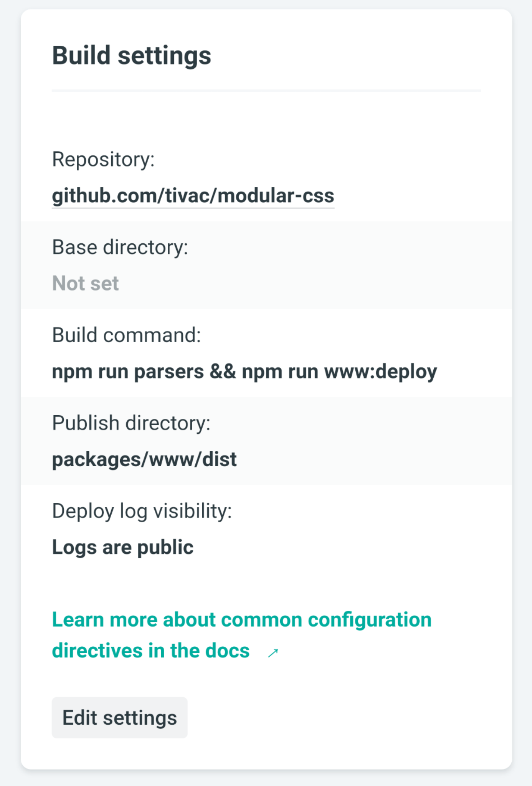Click the Base directory: label

[x=120, y=247]
